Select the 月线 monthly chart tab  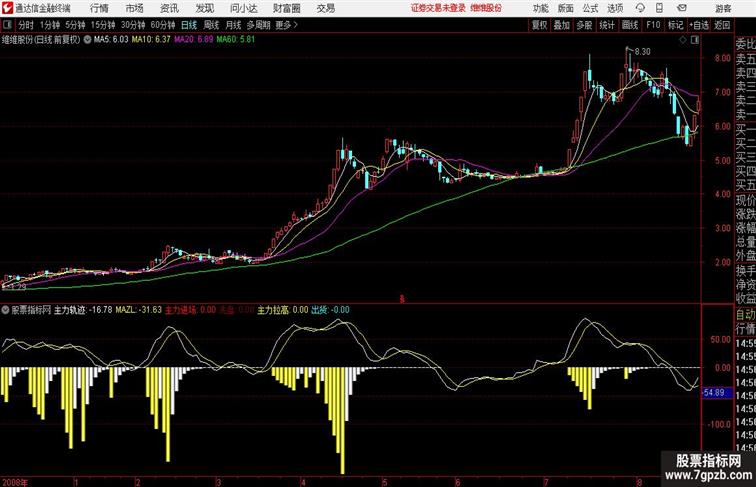coord(233,25)
